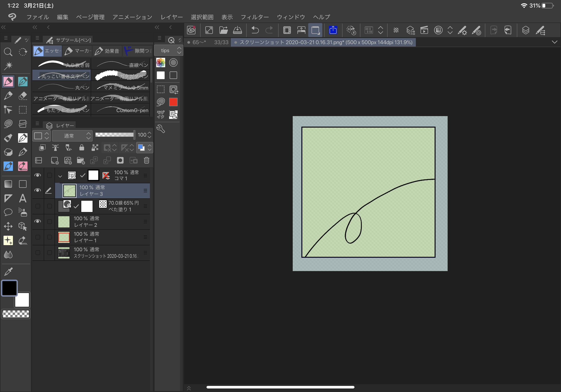Select the 効果音 pen group
This screenshot has width=561, height=392.
107,51
